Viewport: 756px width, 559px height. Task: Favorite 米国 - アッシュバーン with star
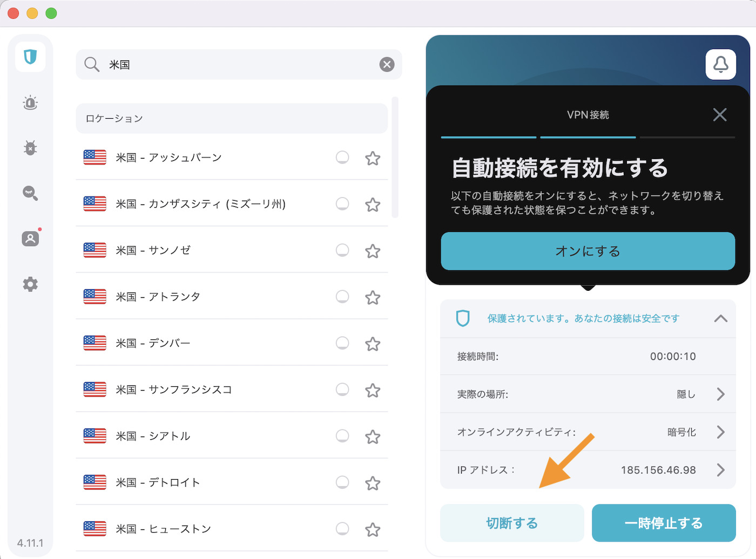click(x=373, y=158)
